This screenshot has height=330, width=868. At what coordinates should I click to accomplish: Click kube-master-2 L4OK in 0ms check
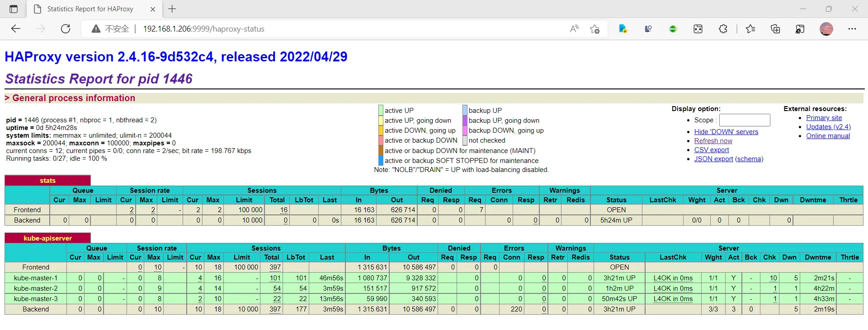point(673,288)
